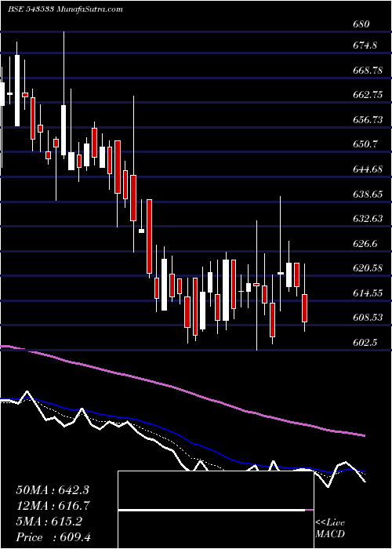The width and height of the screenshot is (392, 549).
Task: Click the 626.6 price axis label
Action: [x=367, y=244]
